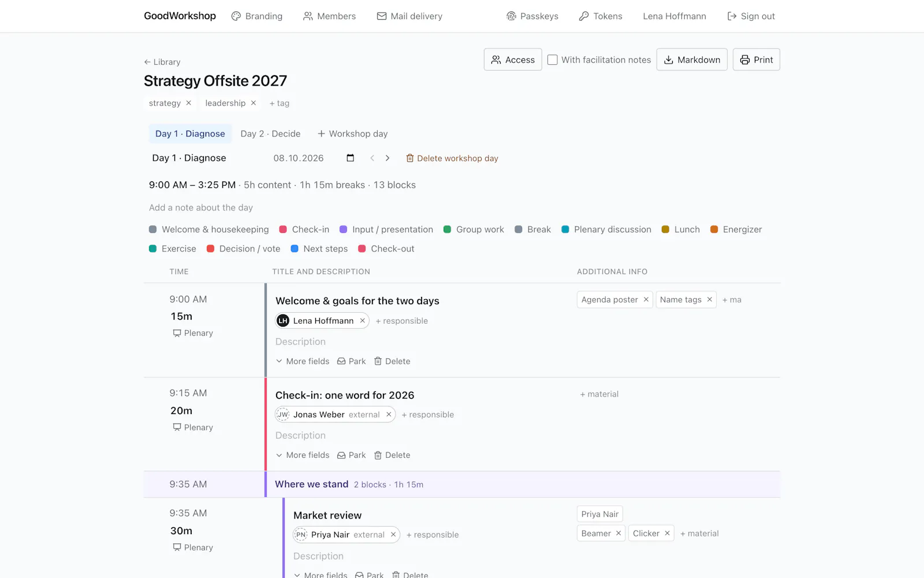Switch to Day 2 · Decide tab
Image resolution: width=924 pixels, height=578 pixels.
click(270, 134)
